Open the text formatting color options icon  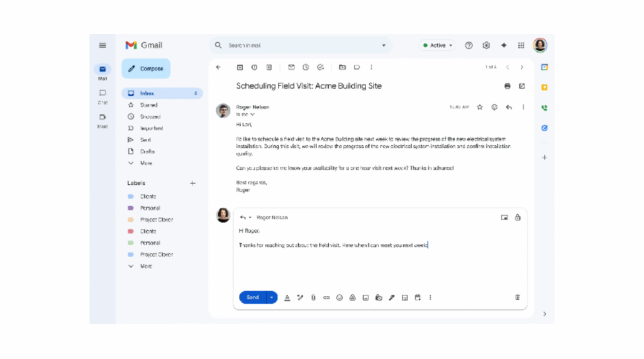tap(287, 297)
